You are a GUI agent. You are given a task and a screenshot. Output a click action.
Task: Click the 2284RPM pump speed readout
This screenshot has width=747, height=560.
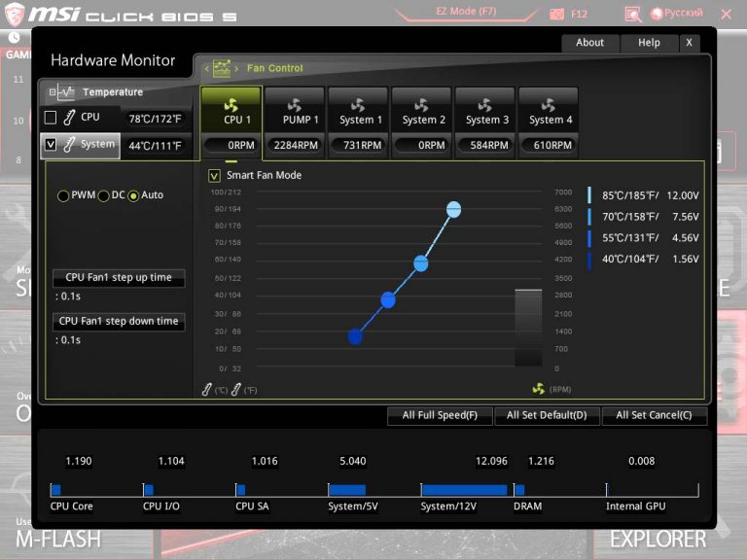295,145
